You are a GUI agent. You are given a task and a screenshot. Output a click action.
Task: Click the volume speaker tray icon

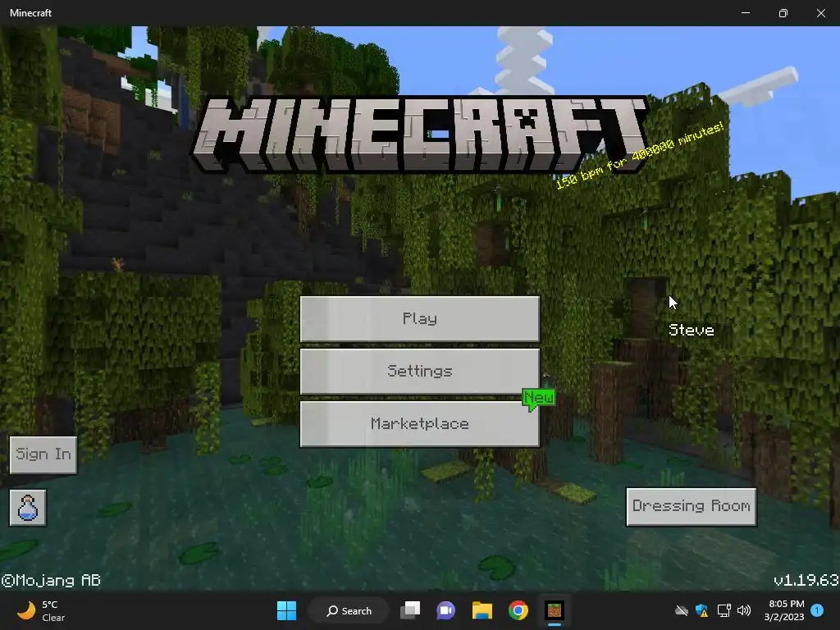(743, 610)
